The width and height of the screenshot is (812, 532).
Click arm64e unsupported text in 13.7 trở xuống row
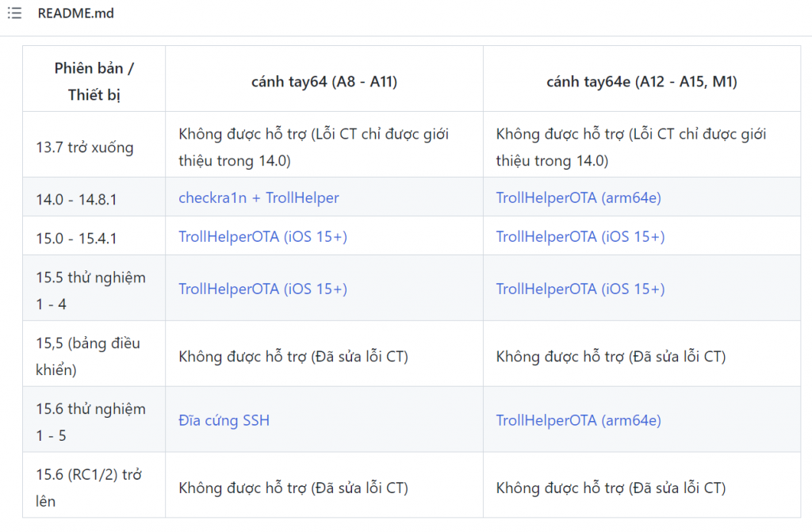[630, 147]
